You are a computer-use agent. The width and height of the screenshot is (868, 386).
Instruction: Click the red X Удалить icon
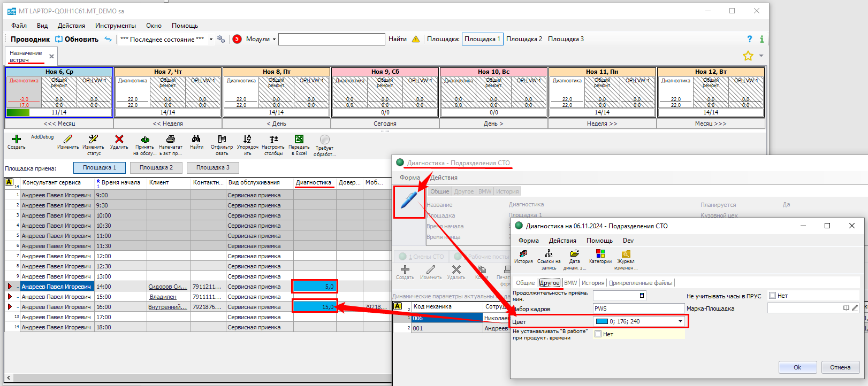(119, 140)
